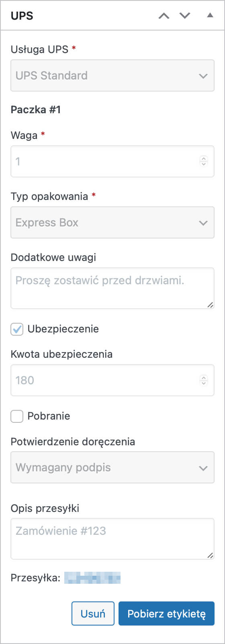Open the Potwierdzenie doręczenia dropdown

(x=112, y=467)
